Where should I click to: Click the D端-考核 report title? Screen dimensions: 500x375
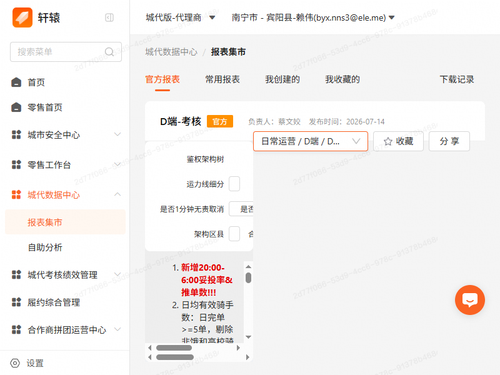pyautogui.click(x=181, y=121)
